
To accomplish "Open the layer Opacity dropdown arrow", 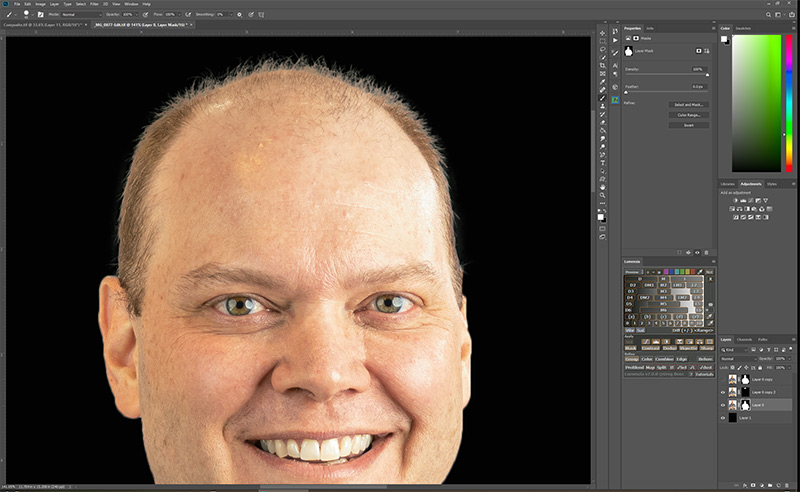I will click(789, 359).
